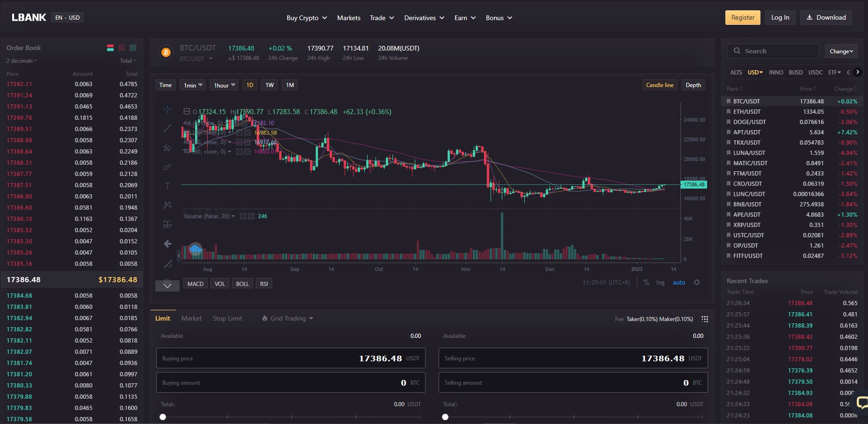Open the EN - USD language selector
Viewport: 868px width, 424px height.
[x=67, y=17]
